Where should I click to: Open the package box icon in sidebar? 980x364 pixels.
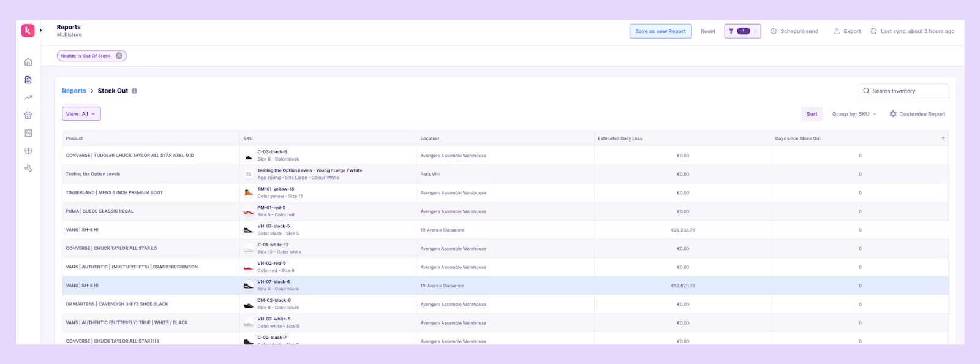pyautogui.click(x=28, y=151)
